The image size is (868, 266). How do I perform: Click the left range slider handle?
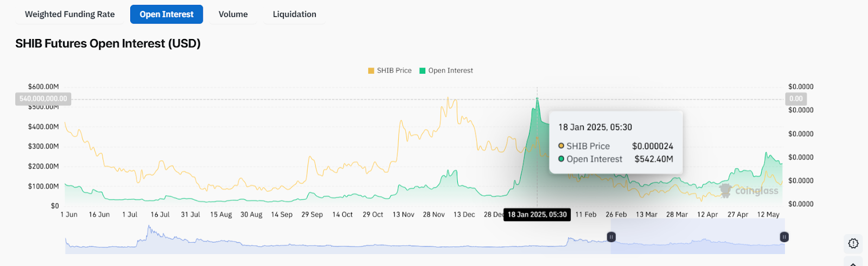[611, 237]
